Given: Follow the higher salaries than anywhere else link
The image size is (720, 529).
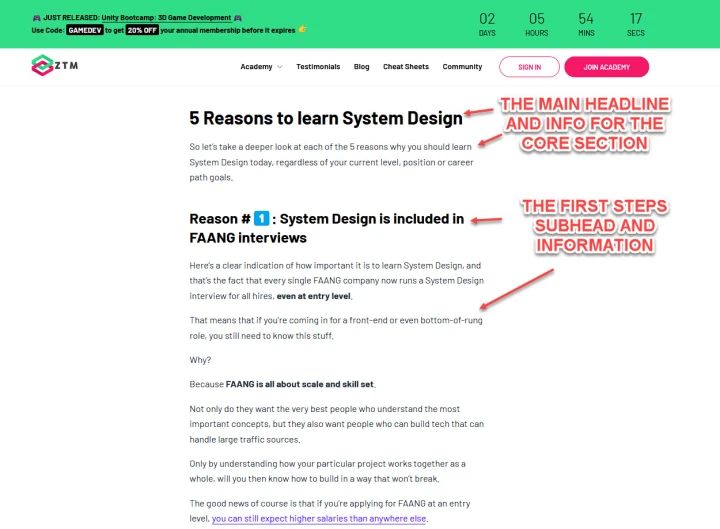Looking at the screenshot, I should pyautogui.click(x=319, y=519).
